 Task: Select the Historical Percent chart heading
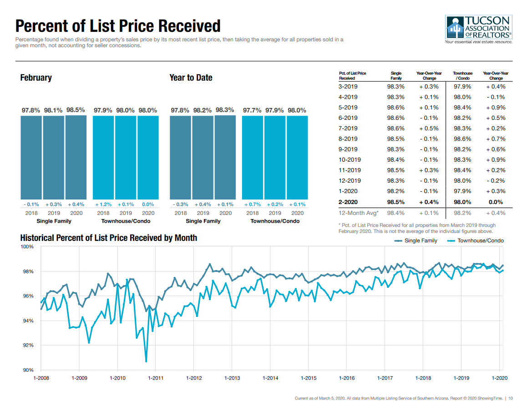tap(108, 238)
